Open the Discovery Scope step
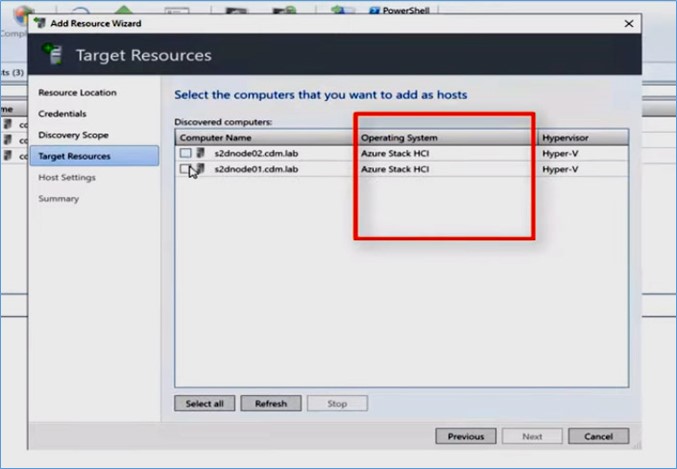 (73, 135)
